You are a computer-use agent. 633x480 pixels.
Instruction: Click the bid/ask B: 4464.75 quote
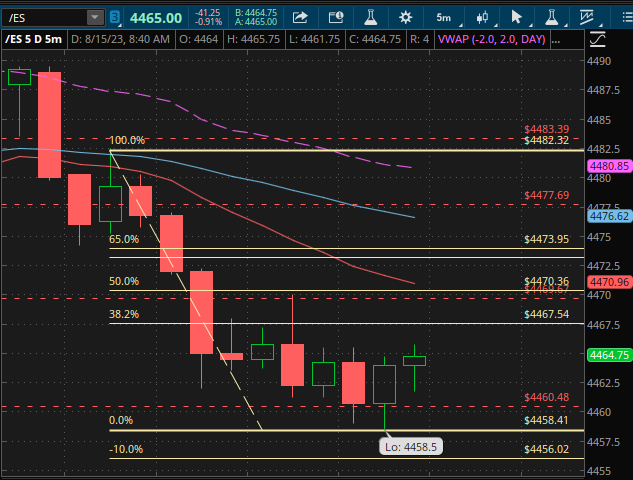(256, 13)
